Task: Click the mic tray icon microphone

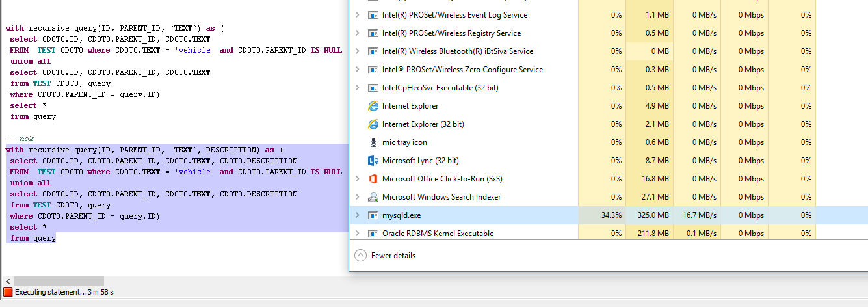Action: (x=373, y=142)
